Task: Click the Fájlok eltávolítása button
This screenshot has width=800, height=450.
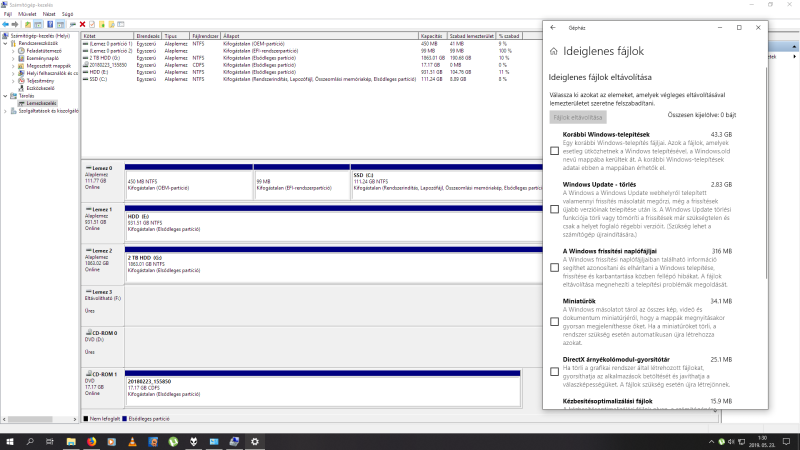Action: (578, 117)
